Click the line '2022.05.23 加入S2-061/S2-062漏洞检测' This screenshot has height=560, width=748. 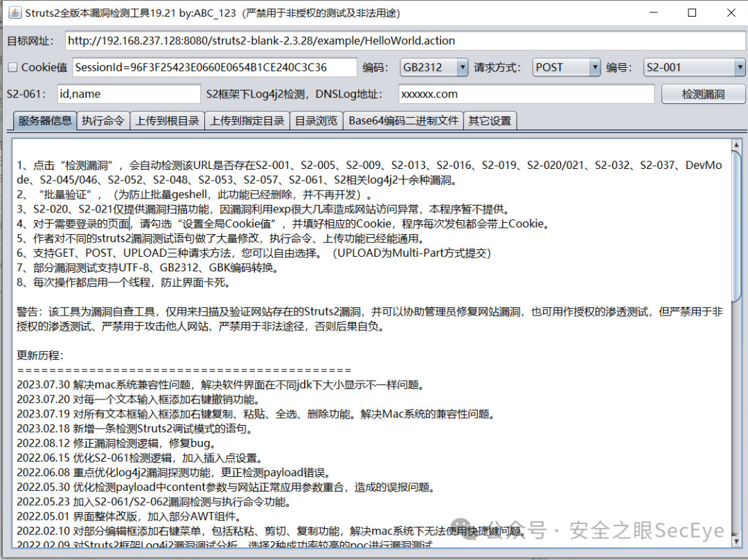(154, 502)
